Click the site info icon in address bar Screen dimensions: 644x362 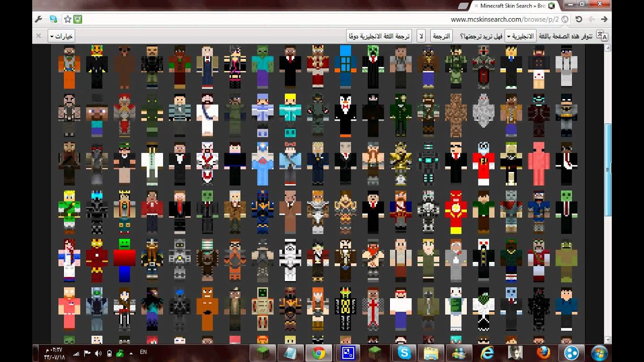565,19
